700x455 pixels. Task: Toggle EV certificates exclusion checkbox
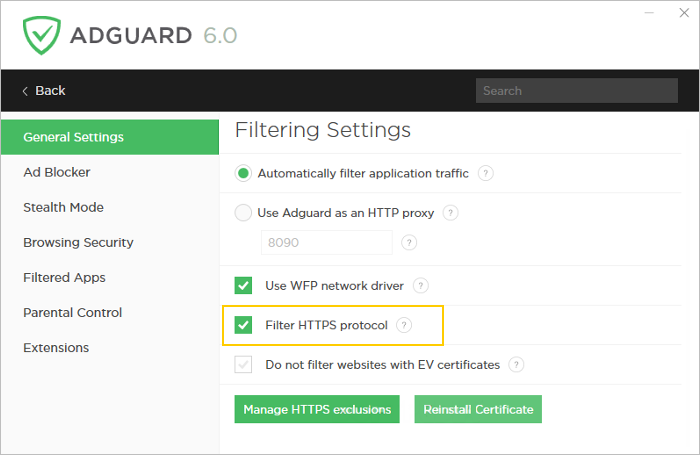pyautogui.click(x=243, y=365)
